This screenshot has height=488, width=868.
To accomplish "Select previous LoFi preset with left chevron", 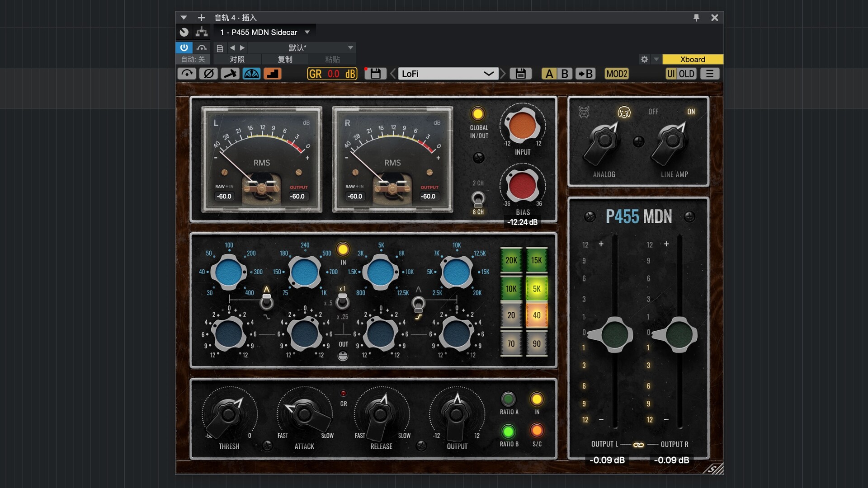I will tap(393, 74).
